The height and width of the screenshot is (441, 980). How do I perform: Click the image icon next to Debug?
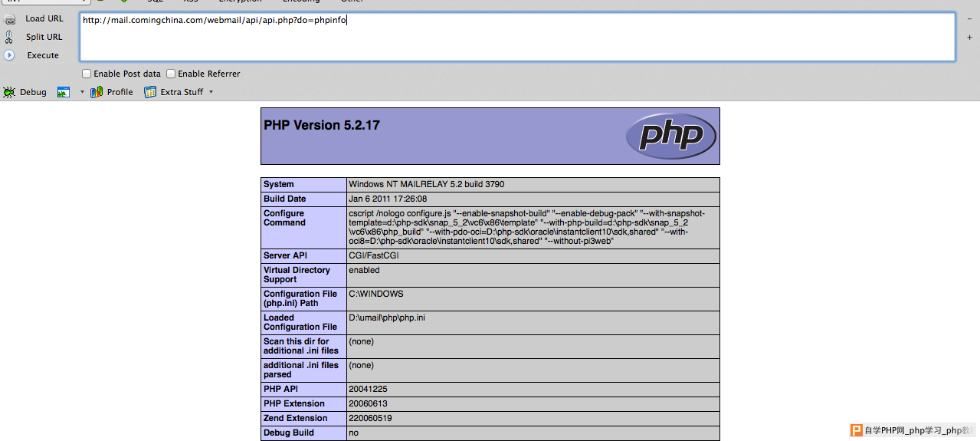(64, 92)
